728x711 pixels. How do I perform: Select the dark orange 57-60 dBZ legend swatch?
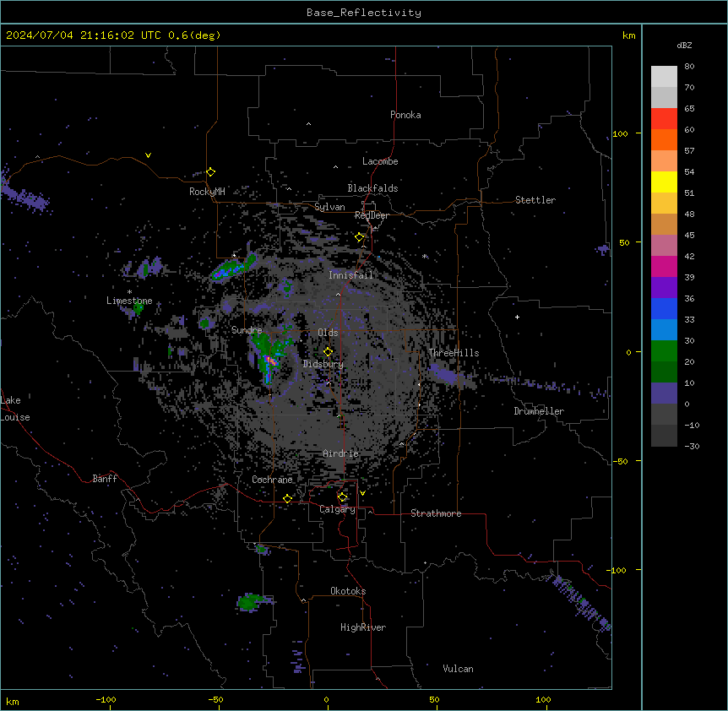pyautogui.click(x=664, y=139)
